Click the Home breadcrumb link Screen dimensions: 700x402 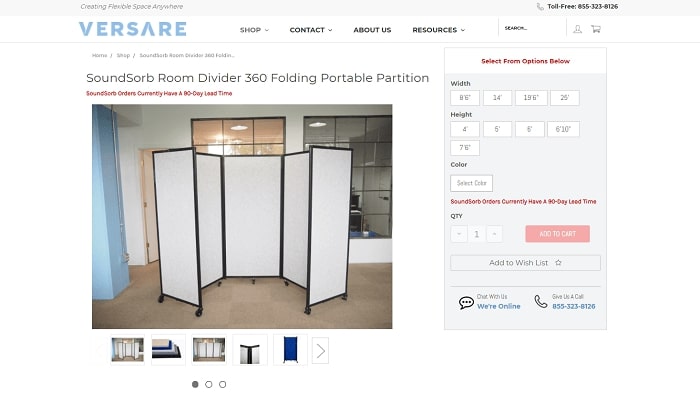pos(100,55)
